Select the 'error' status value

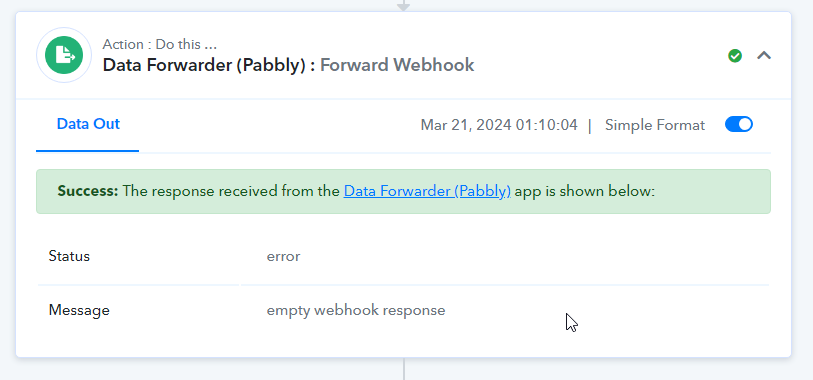click(x=283, y=257)
